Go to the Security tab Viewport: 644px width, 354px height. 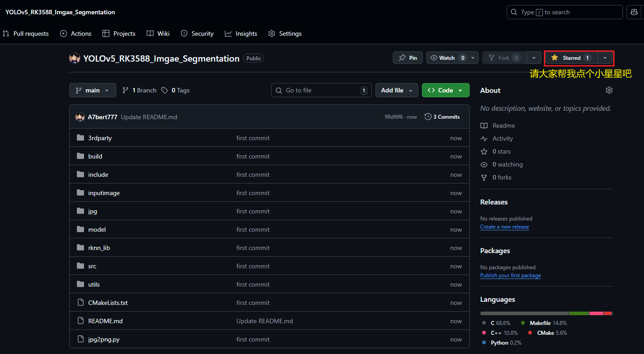pyautogui.click(x=197, y=33)
